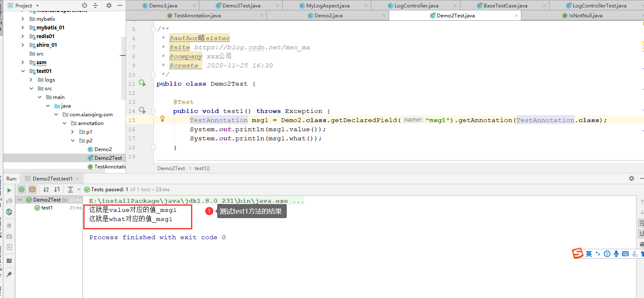This screenshot has height=298, width=644.
Task: Click the down-arrow icon in console sidebar
Action: pos(642,212)
